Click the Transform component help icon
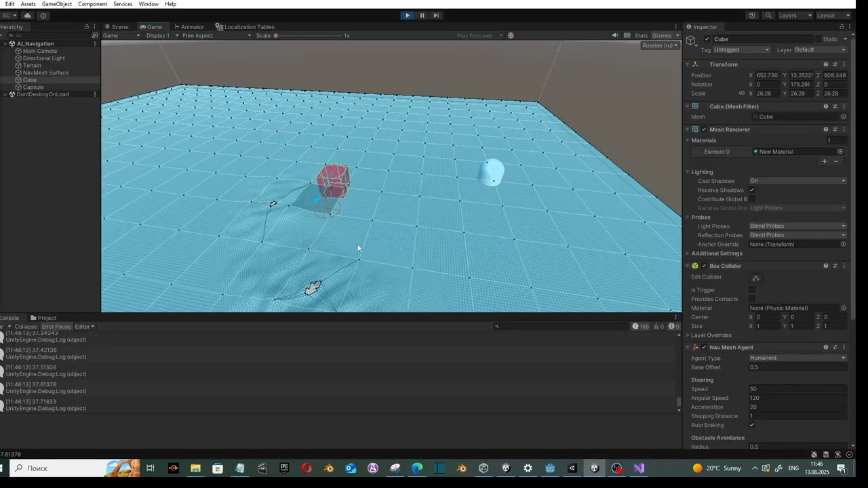The height and width of the screenshot is (488, 868). (825, 64)
